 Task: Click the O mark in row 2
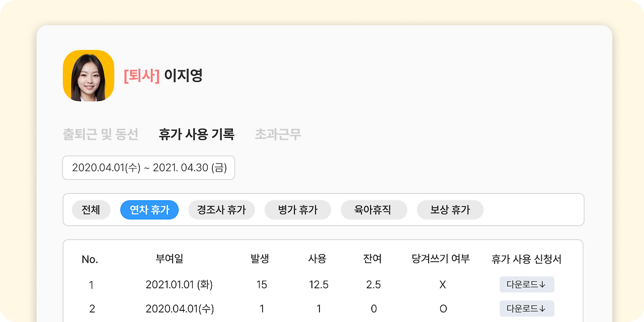pyautogui.click(x=442, y=308)
